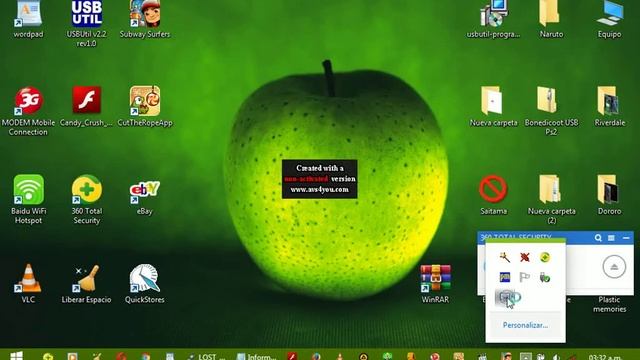This screenshot has height=360, width=640.
Task: Click the blue square tray icon
Action: point(504,278)
